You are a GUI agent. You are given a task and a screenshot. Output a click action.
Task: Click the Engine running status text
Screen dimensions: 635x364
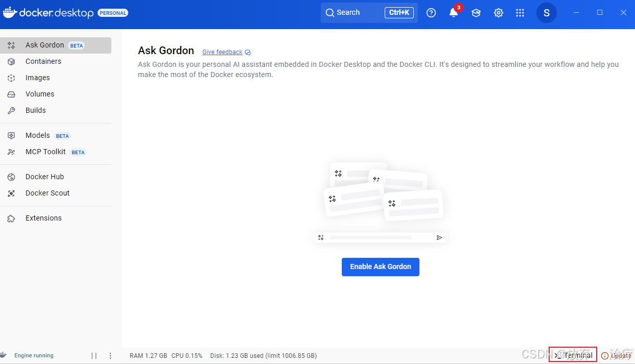34,355
